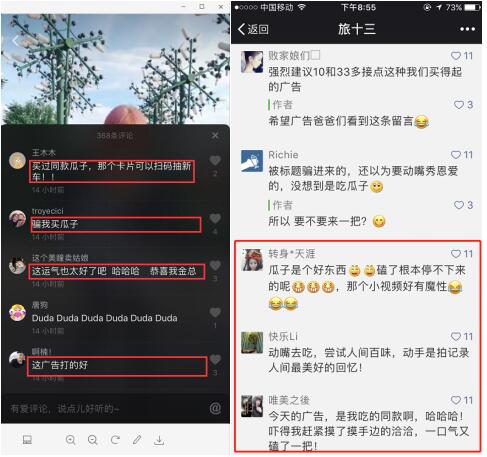Open the edit pencil tool
Image resolution: width=487 pixels, height=457 pixels.
pos(137,440)
